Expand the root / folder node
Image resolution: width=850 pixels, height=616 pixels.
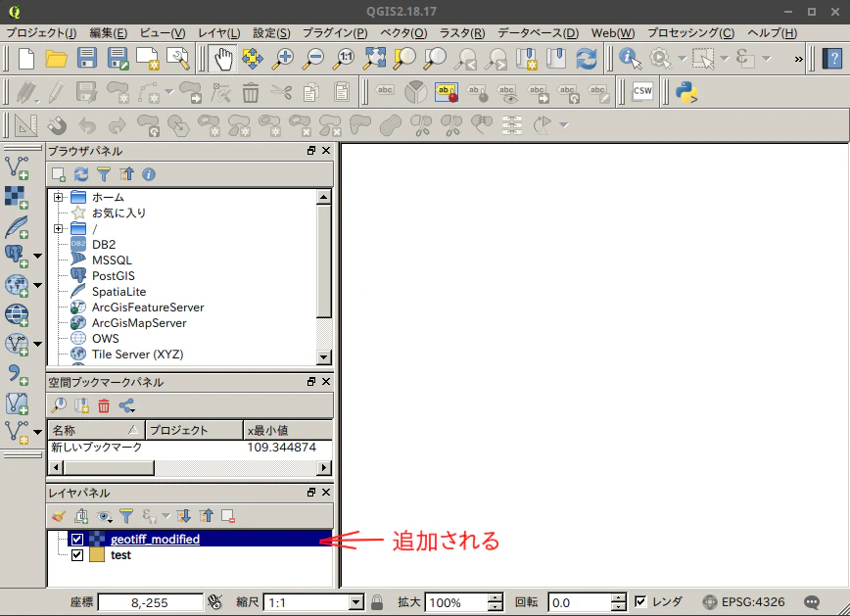pos(58,229)
